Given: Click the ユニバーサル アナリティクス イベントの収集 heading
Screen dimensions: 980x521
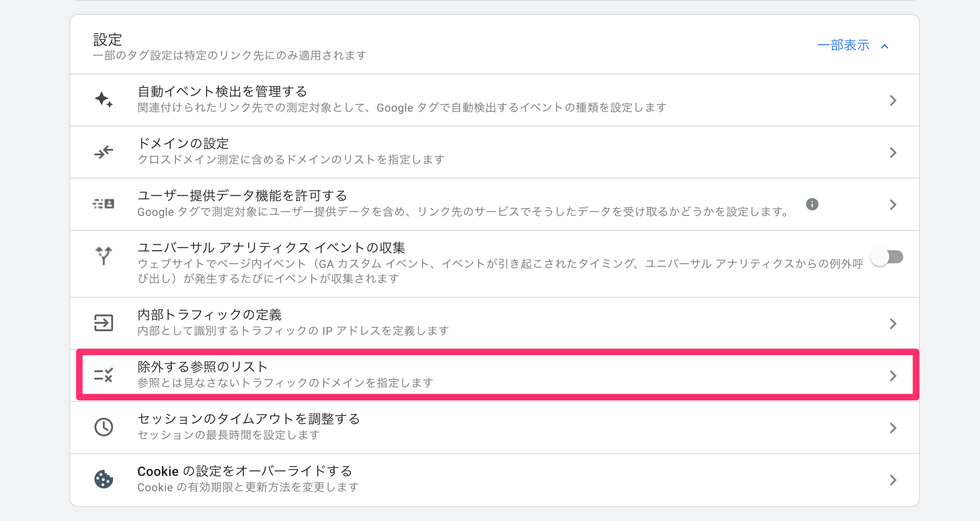Looking at the screenshot, I should (271, 247).
